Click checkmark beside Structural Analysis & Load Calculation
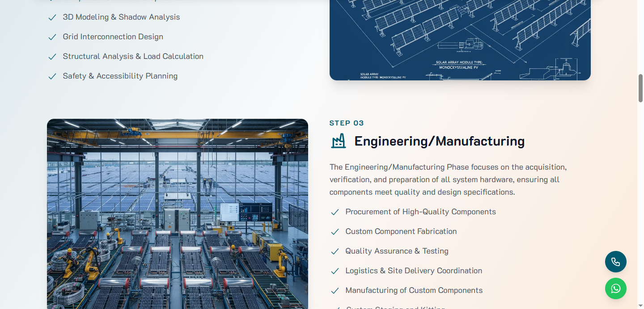The width and height of the screenshot is (644, 309). click(x=52, y=57)
